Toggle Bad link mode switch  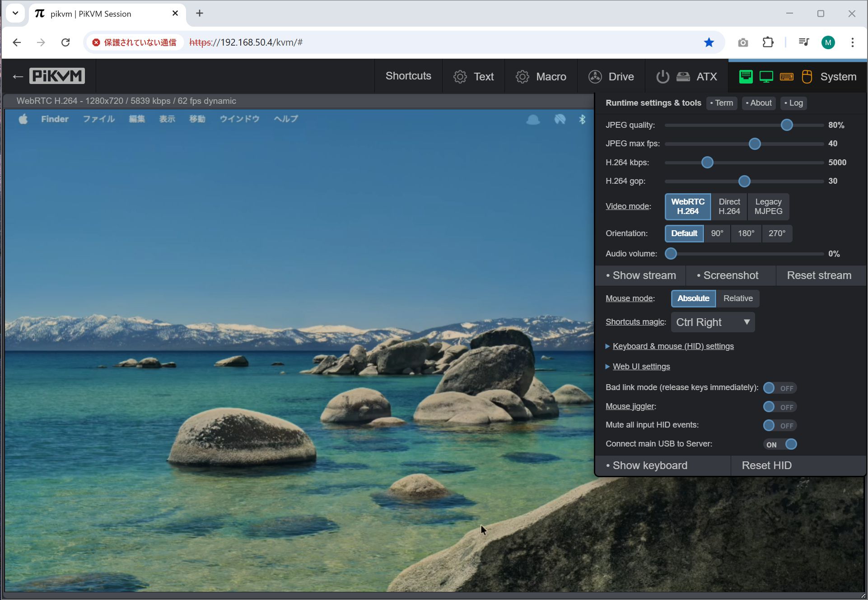coord(779,388)
